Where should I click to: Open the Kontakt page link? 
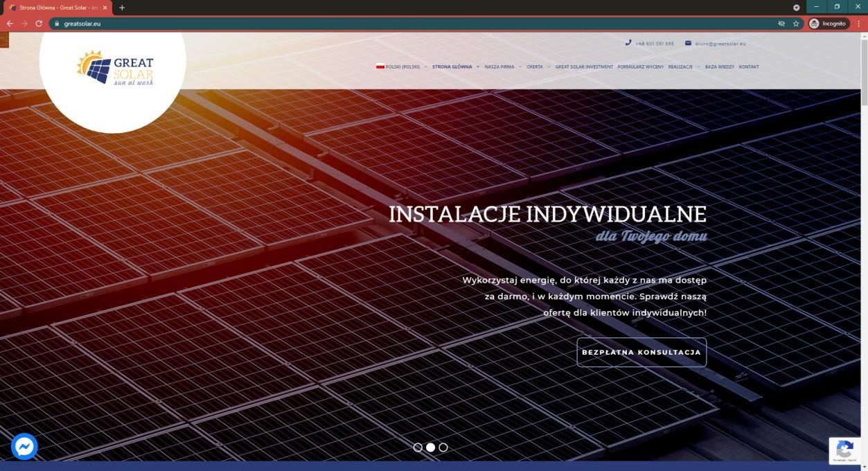[x=749, y=67]
